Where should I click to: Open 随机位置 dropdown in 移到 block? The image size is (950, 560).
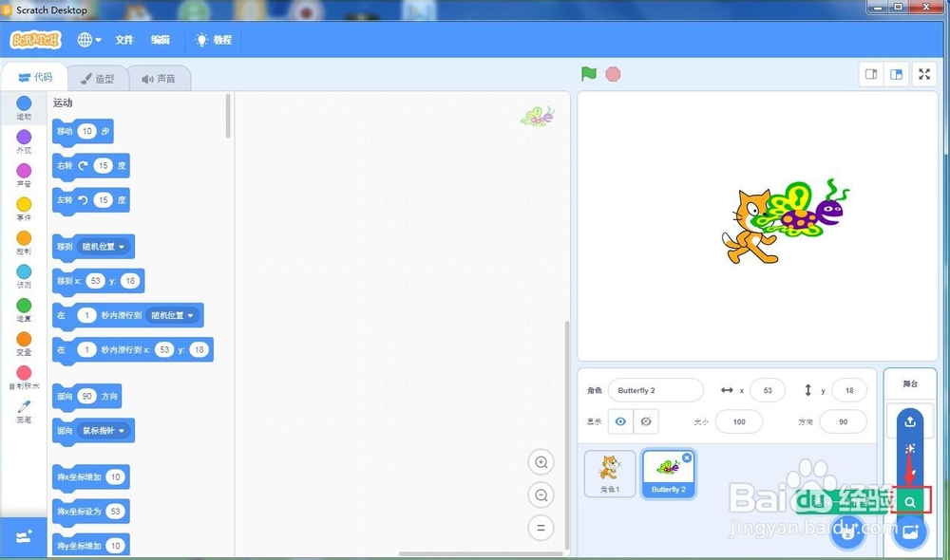[x=104, y=247]
